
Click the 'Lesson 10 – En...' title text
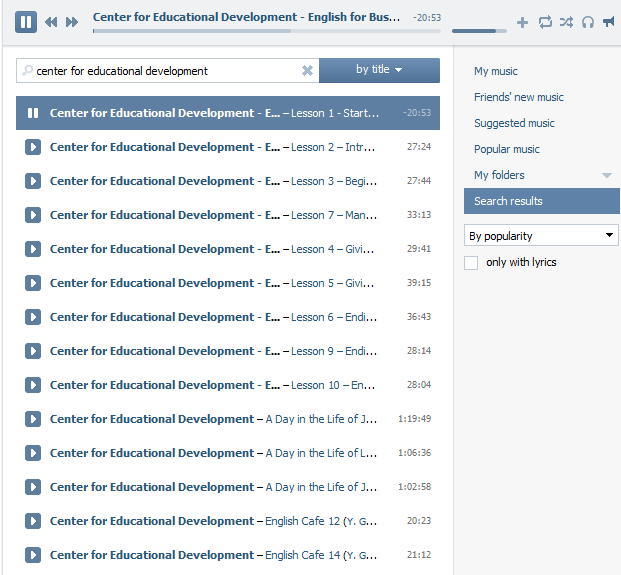click(x=333, y=385)
